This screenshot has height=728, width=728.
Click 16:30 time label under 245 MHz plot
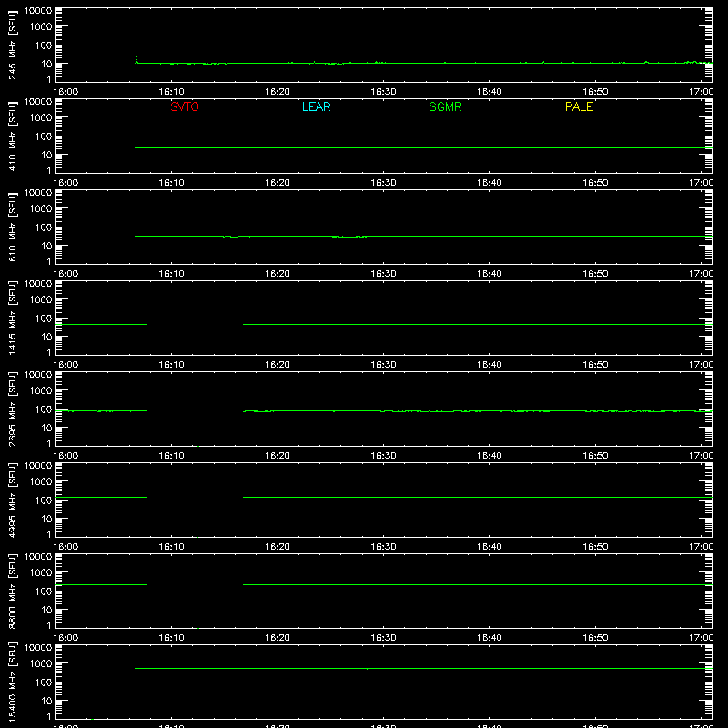(383, 92)
